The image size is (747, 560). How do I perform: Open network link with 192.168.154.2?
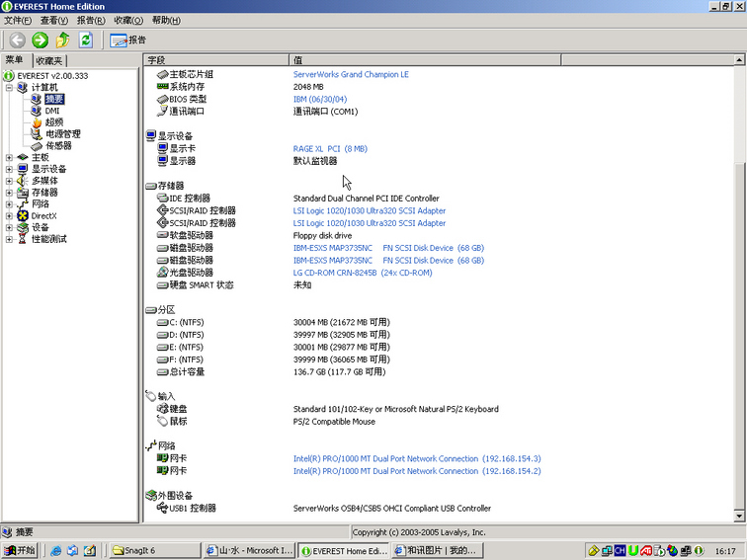pyautogui.click(x=417, y=471)
